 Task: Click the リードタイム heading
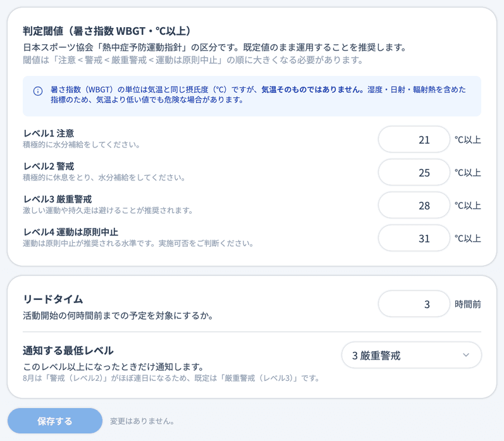pos(53,299)
